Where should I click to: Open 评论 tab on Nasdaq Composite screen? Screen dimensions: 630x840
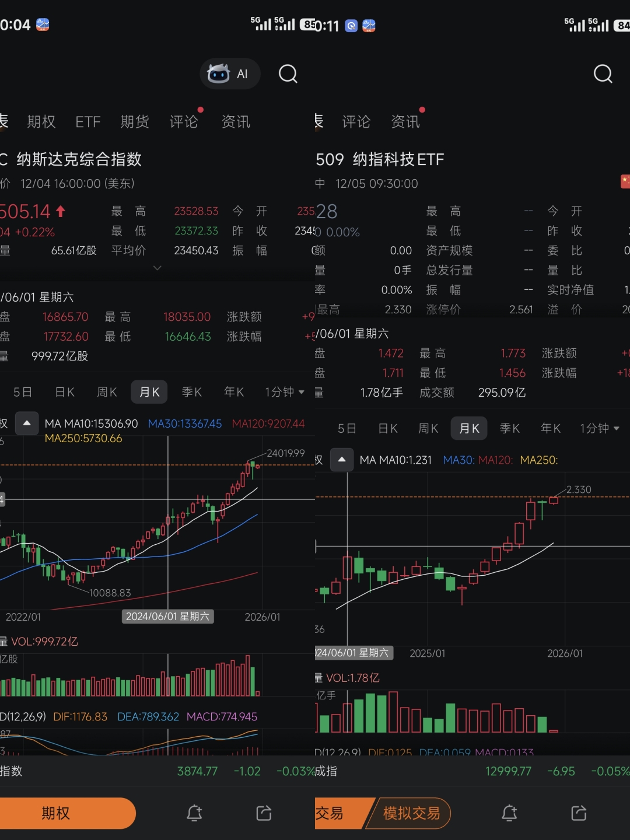pyautogui.click(x=184, y=121)
